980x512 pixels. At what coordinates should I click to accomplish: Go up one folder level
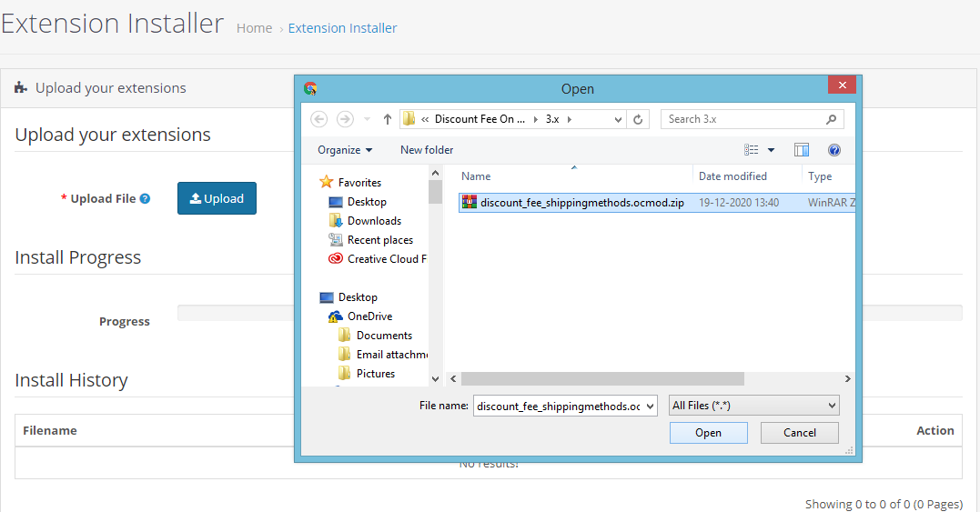(388, 118)
